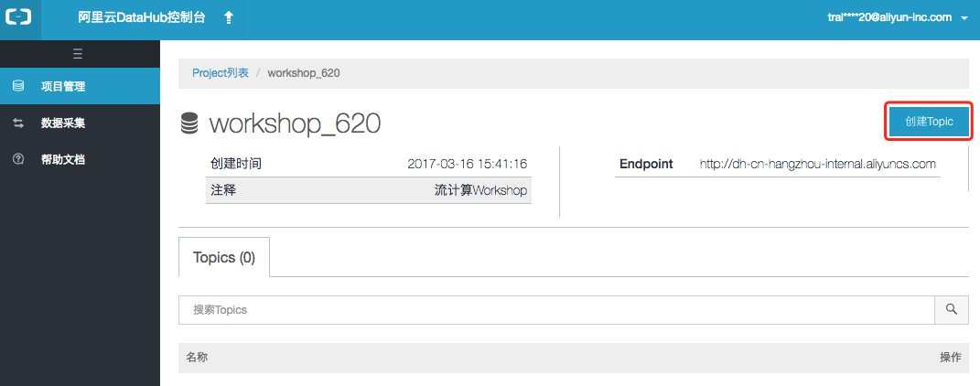
Task: Click the database icon beside 项目管理
Action: [x=18, y=87]
